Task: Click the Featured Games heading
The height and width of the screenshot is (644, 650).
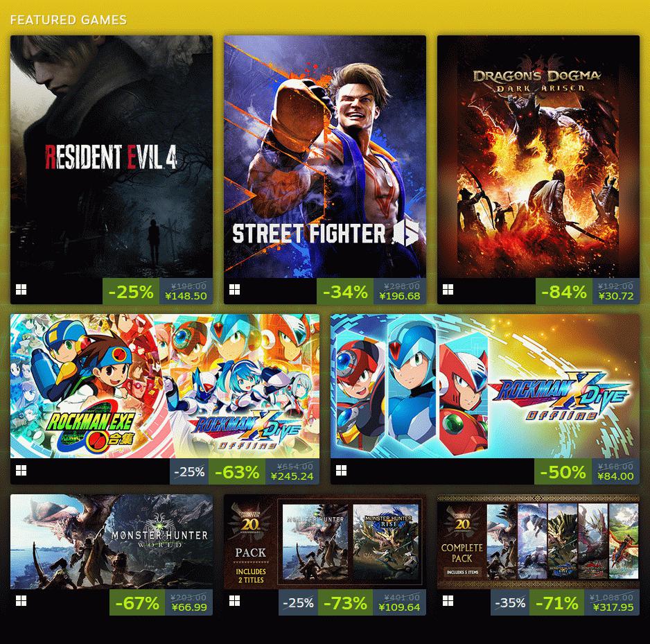Action: (x=69, y=20)
